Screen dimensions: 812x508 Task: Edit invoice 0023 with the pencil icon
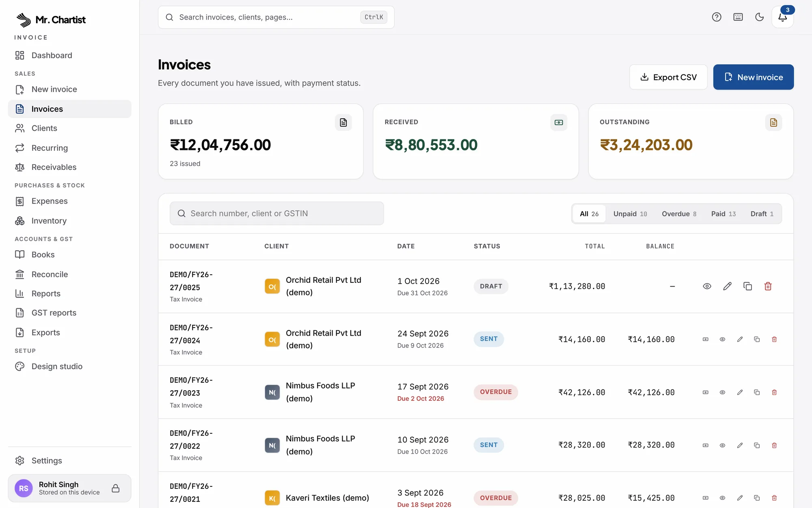click(x=740, y=392)
